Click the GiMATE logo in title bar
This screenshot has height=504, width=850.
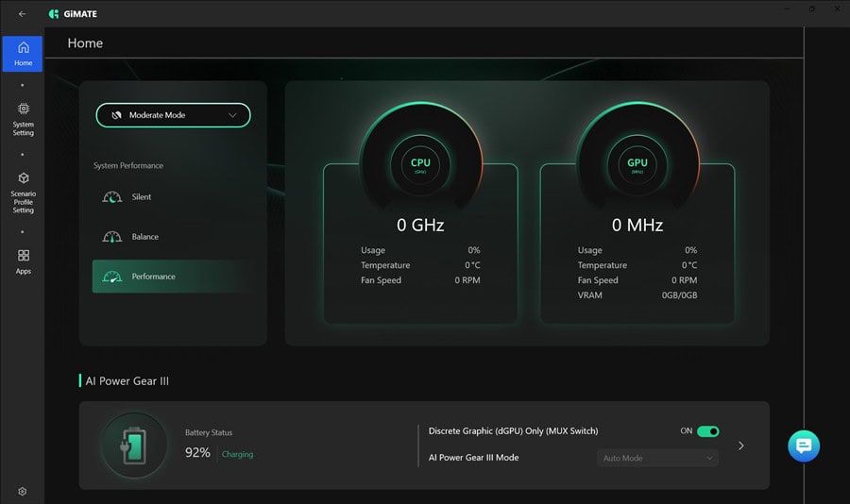pos(72,14)
